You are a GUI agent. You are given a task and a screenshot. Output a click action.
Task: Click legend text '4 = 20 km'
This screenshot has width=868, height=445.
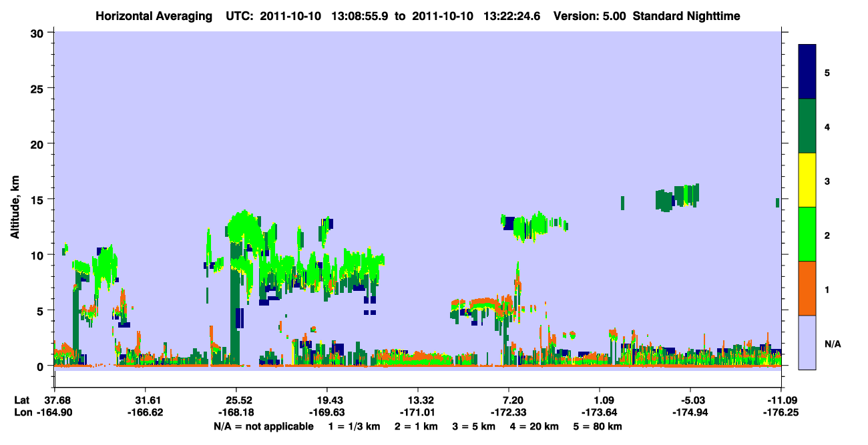(535, 426)
